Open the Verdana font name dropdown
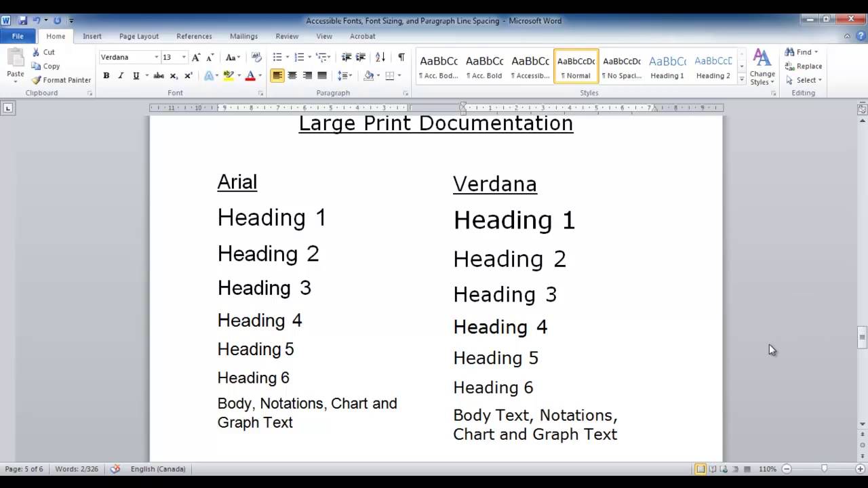The height and width of the screenshot is (488, 868). pos(156,58)
